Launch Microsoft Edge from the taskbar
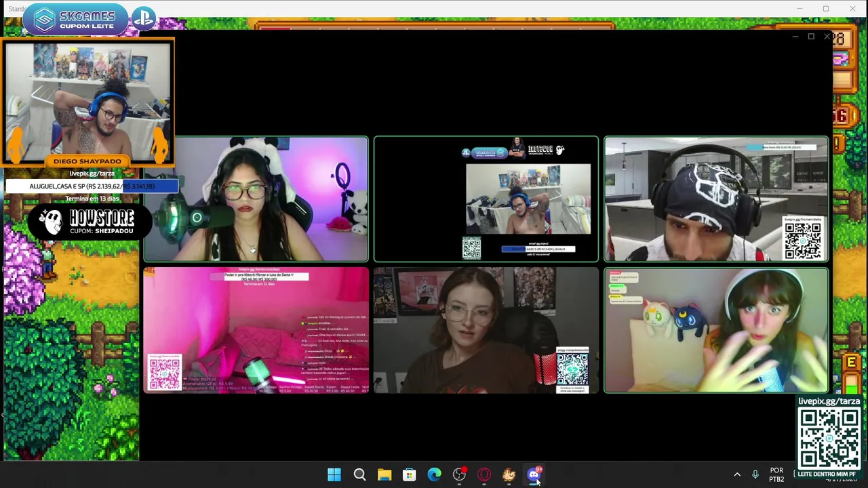 point(435,475)
